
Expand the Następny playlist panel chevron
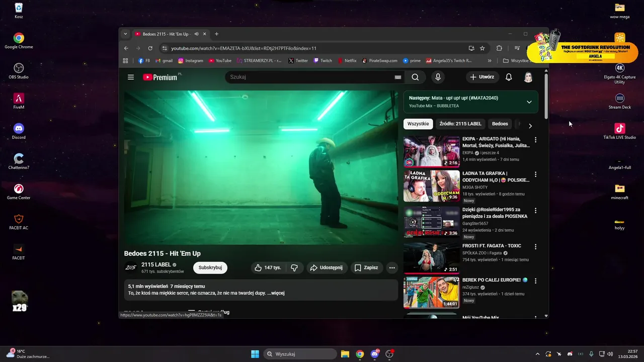point(529,102)
